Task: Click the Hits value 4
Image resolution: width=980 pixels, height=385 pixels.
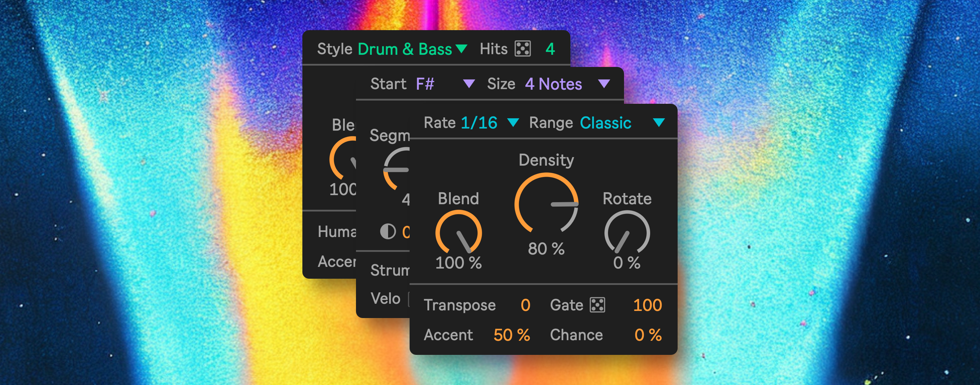Action: [x=550, y=49]
